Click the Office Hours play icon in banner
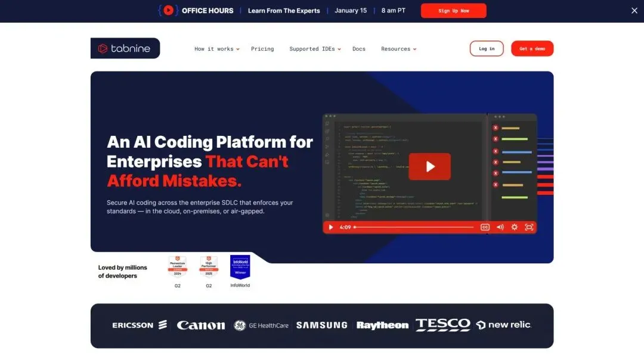Image resolution: width=644 pixels, height=354 pixels. point(168,10)
